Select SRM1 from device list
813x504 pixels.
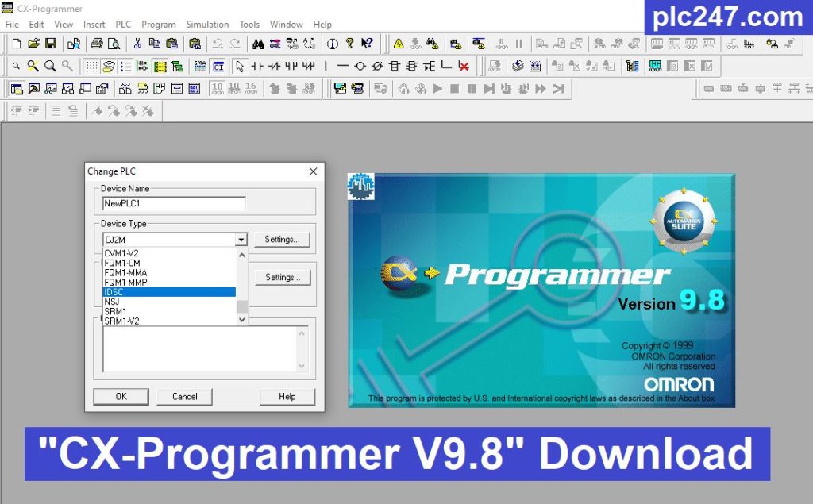click(x=169, y=311)
